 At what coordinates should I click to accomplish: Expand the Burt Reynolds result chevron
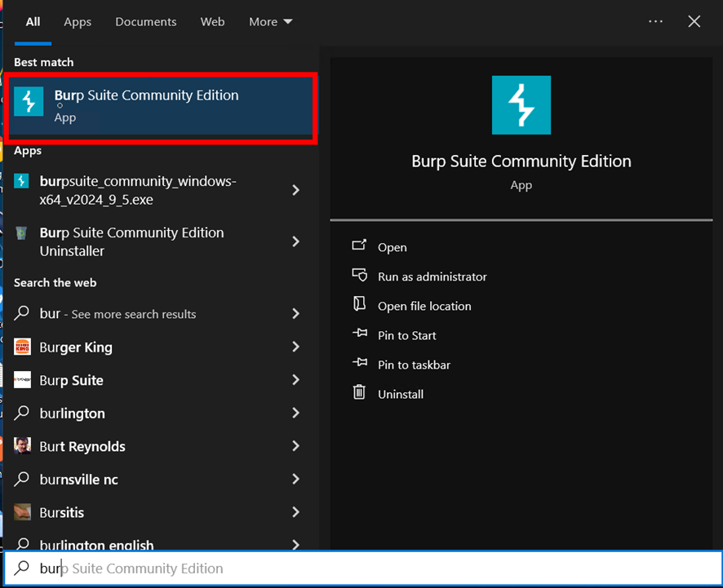tap(296, 446)
